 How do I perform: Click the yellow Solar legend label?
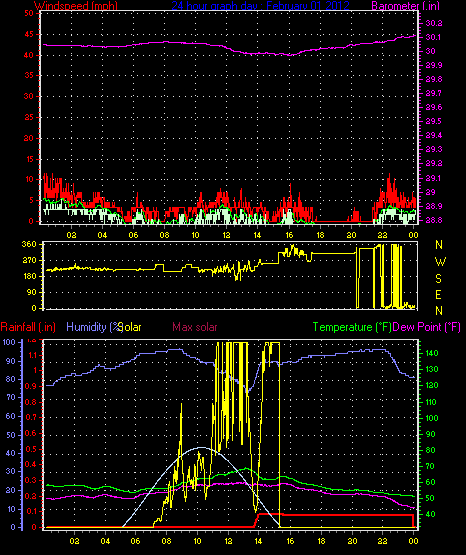pos(130,327)
